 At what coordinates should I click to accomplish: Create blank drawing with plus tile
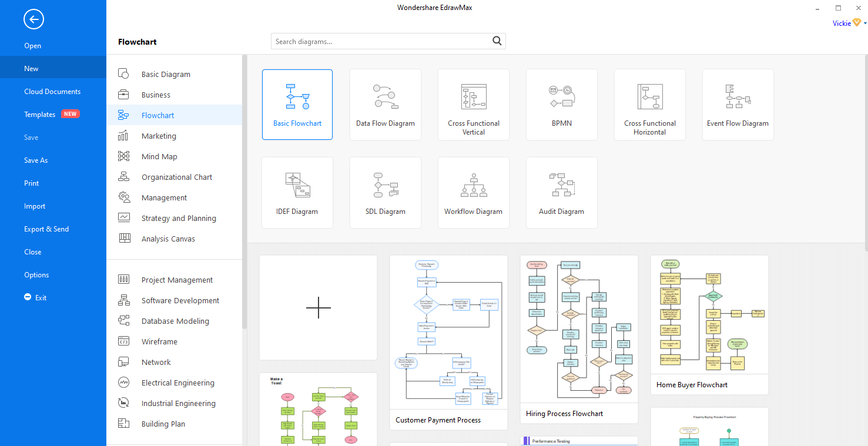pos(319,308)
